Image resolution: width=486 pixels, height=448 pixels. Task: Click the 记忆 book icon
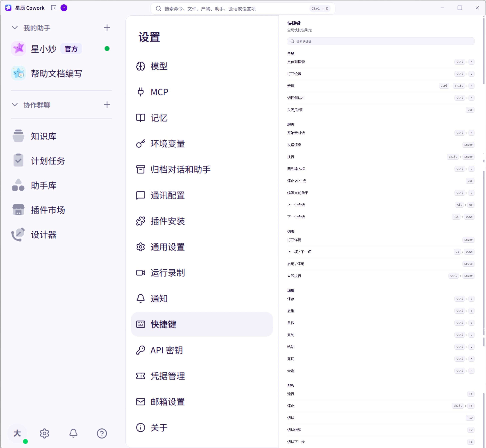141,118
